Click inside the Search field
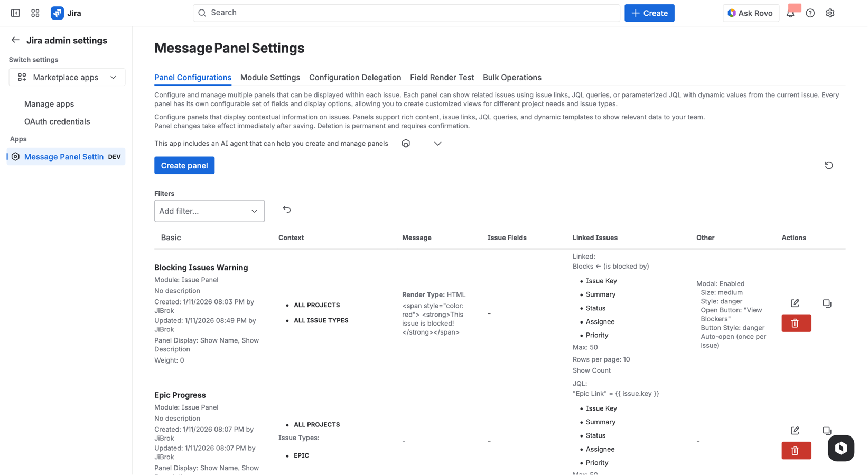Screen dimensions: 868x475 pyautogui.click(x=406, y=12)
